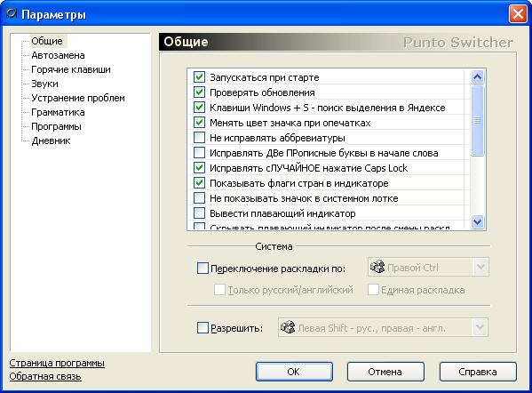Open help via Справка button
This screenshot has height=393, width=532.
pyautogui.click(x=478, y=372)
